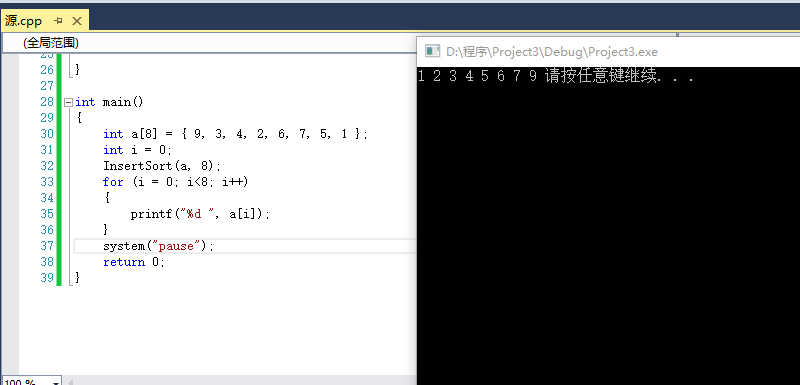Close the 源.cpp tab
Screen dimensions: 800x385
pyautogui.click(x=77, y=21)
